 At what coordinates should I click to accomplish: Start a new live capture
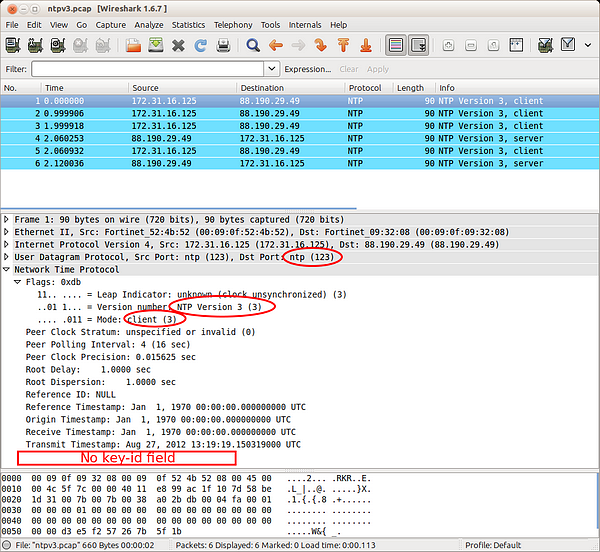pos(58,45)
